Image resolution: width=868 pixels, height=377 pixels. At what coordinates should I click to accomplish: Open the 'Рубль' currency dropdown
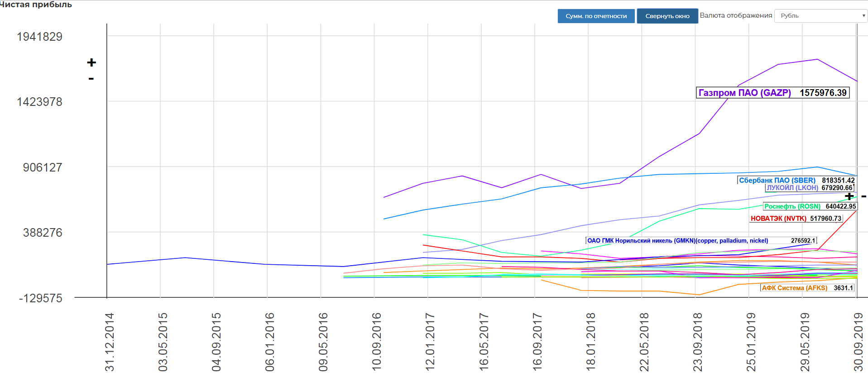(x=821, y=16)
